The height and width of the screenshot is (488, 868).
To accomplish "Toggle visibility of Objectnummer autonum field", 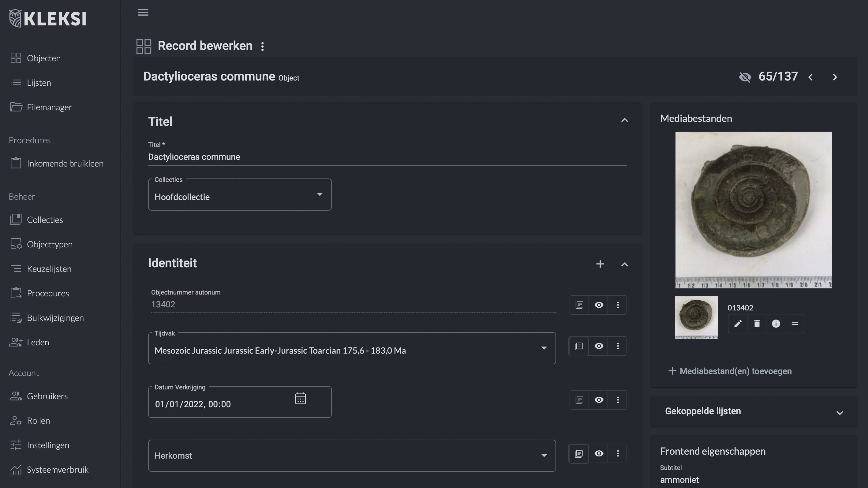I will click(598, 305).
